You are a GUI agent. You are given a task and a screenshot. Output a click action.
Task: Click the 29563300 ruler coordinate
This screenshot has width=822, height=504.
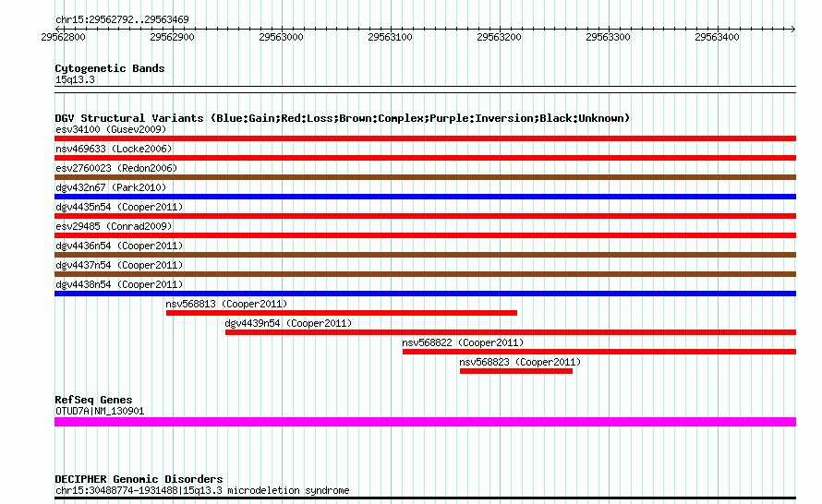tap(608, 37)
